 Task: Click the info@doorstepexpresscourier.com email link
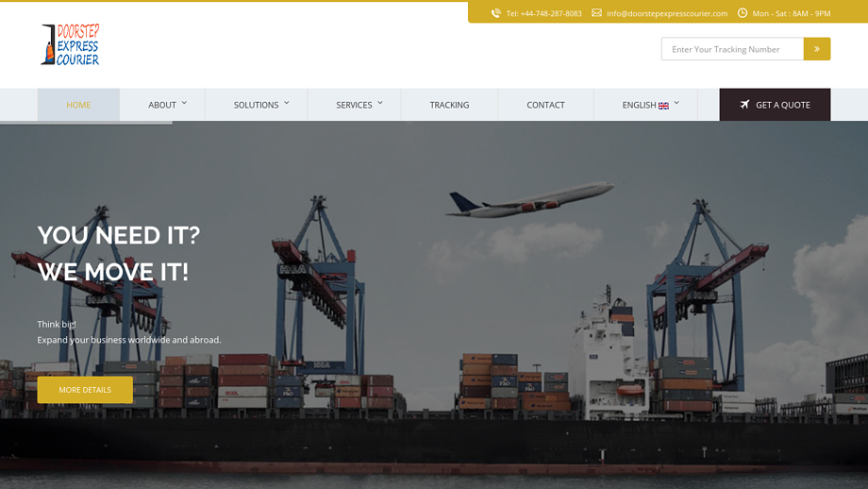point(667,13)
